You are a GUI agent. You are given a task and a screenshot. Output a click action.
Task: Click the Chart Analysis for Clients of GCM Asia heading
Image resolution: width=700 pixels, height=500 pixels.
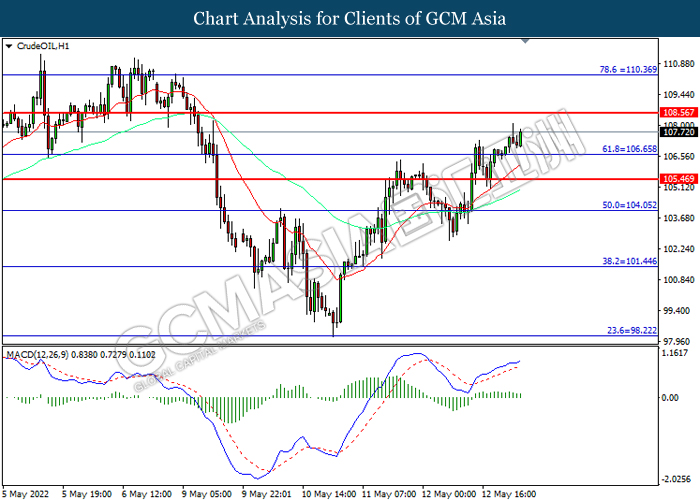350,18
